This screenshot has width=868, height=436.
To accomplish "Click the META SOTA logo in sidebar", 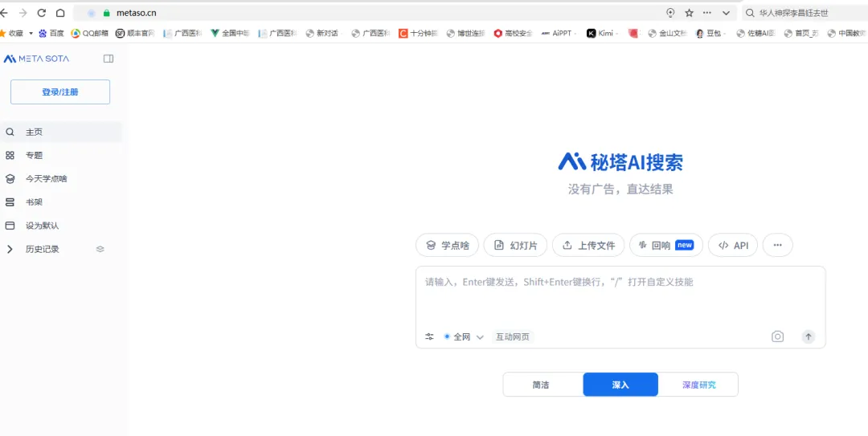I will coord(36,59).
